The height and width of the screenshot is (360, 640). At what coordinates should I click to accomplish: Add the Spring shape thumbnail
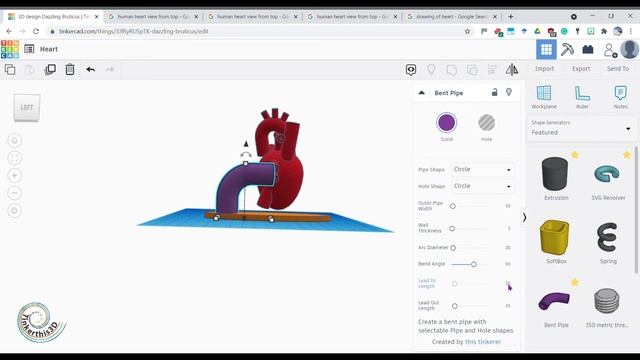click(x=607, y=237)
